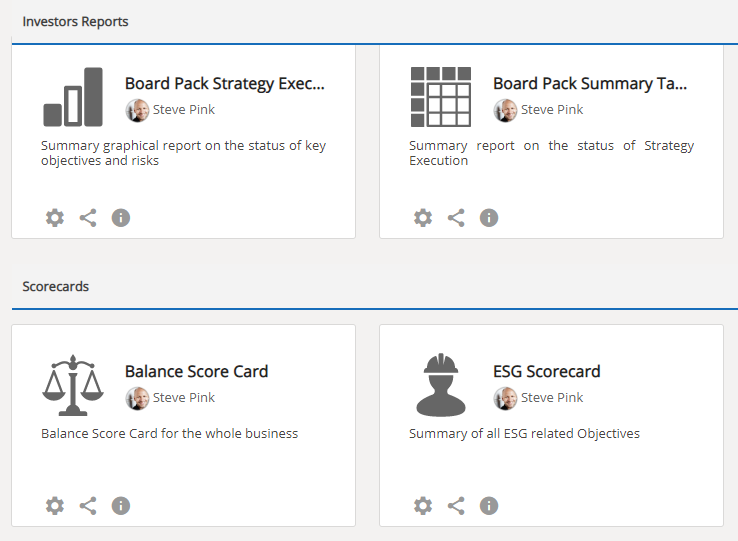The height and width of the screenshot is (541, 738).
Task: Show info for Board Pack Summary report
Action: pos(489,218)
